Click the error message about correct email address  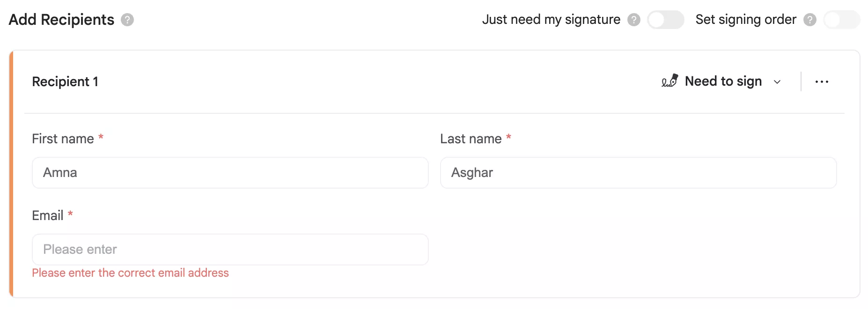(x=130, y=272)
